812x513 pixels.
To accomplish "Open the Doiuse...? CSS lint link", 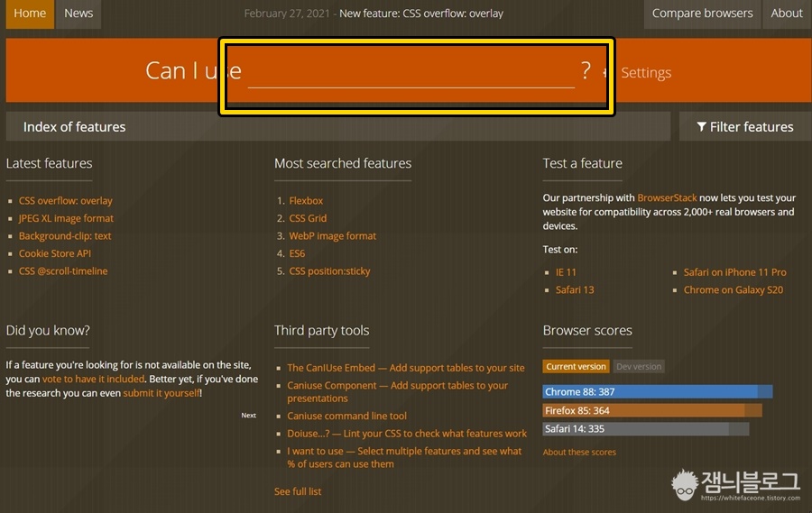I will [x=407, y=434].
